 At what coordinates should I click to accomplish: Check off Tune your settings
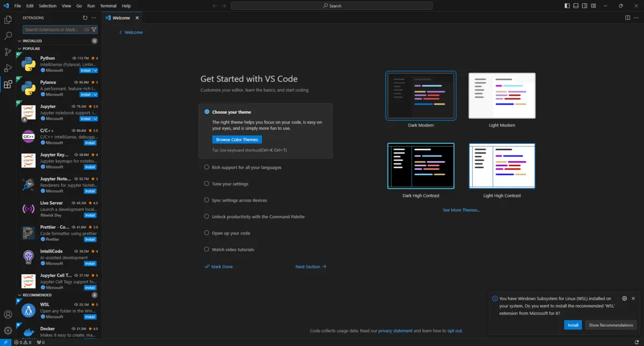[x=206, y=183]
